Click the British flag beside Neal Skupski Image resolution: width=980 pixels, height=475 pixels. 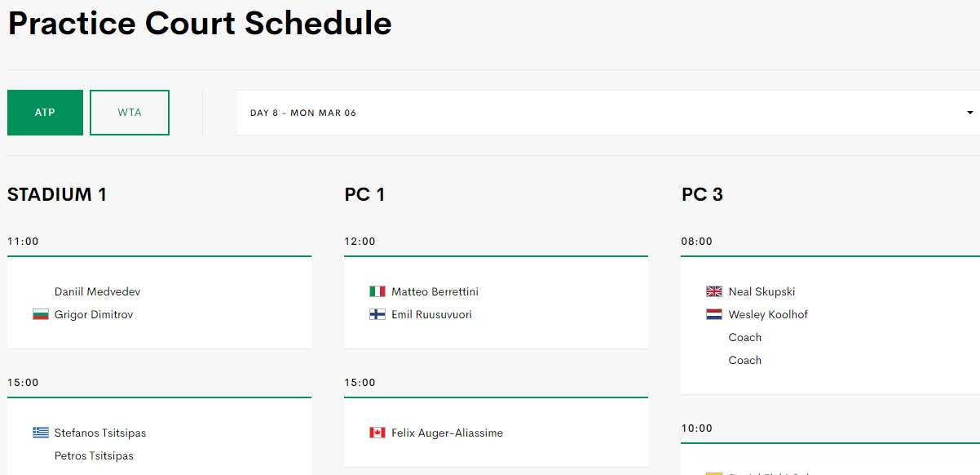pos(714,292)
